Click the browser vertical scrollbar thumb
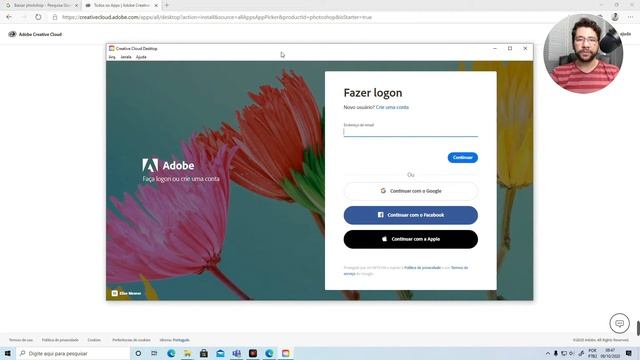The height and width of the screenshot is (360, 640). (x=638, y=328)
